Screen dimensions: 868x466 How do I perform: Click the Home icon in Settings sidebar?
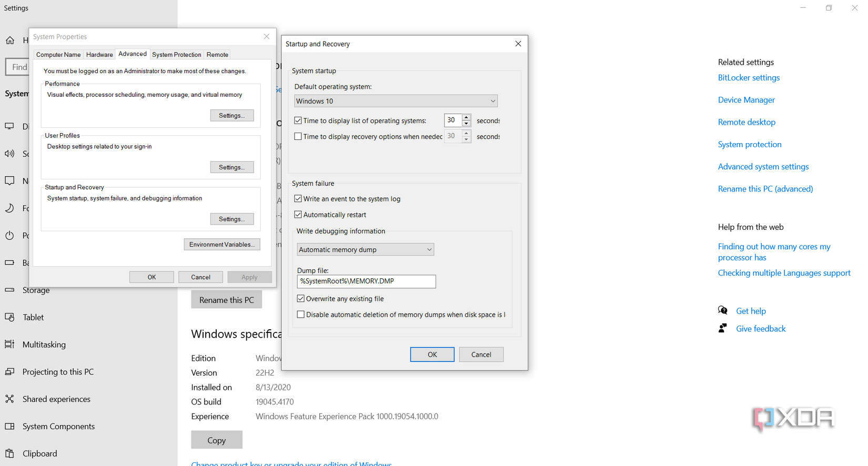(10, 40)
